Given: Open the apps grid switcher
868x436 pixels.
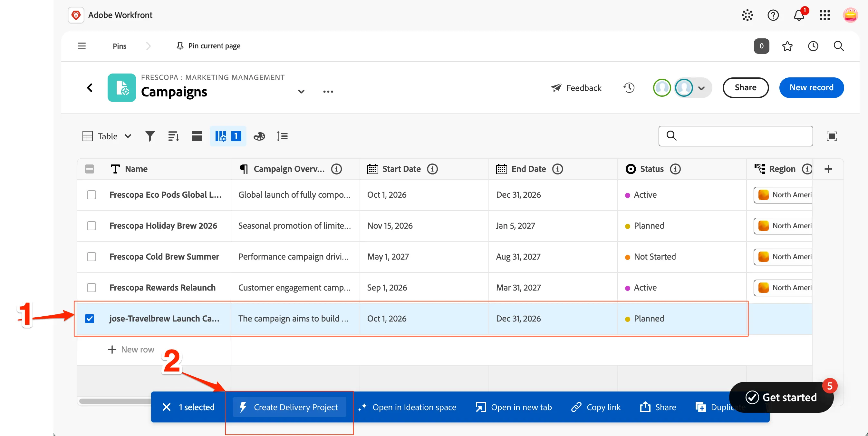Looking at the screenshot, I should click(825, 15).
